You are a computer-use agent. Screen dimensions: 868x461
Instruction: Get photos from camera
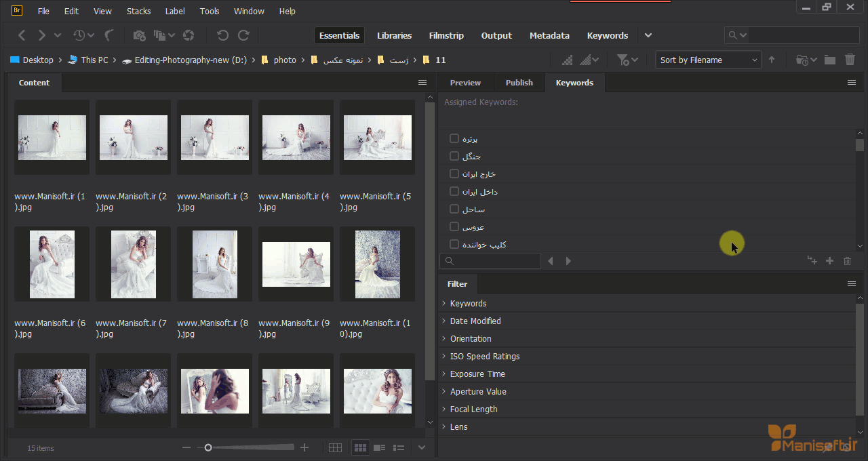point(139,35)
